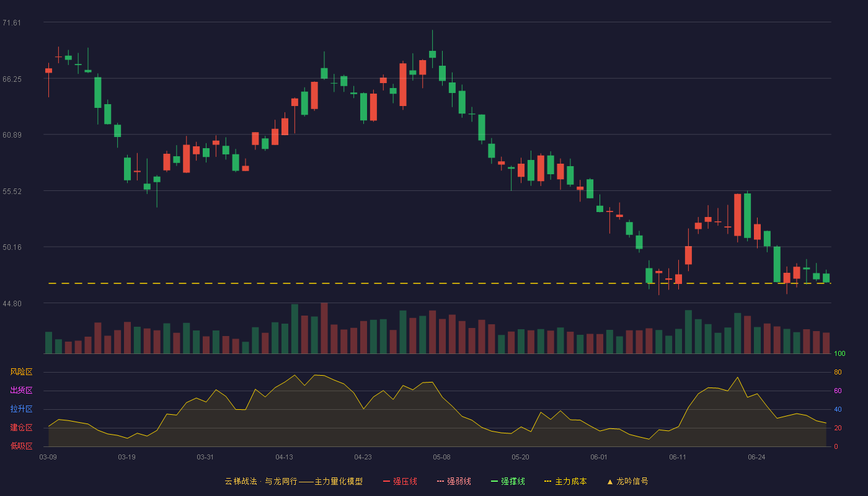Click the orange 80 indicator axis value

click(838, 373)
